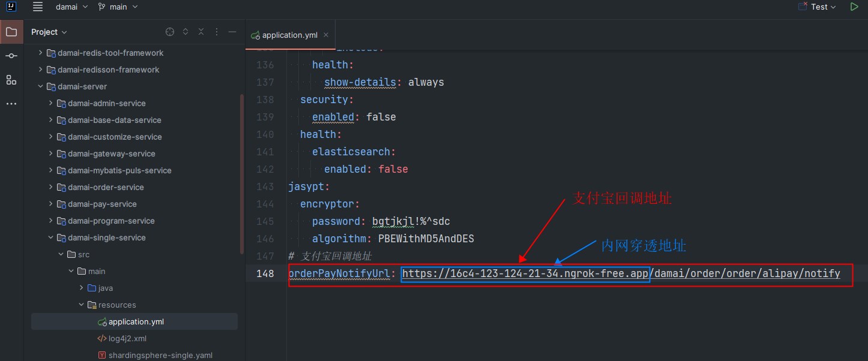The image size is (868, 361).
Task: Open the damai project dropdown
Action: click(71, 7)
